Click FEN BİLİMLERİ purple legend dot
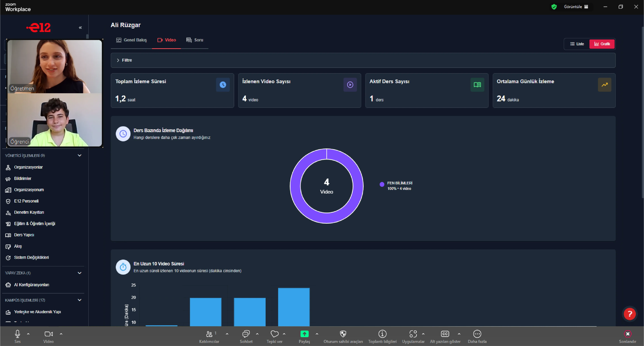This screenshot has width=644, height=346. click(382, 184)
